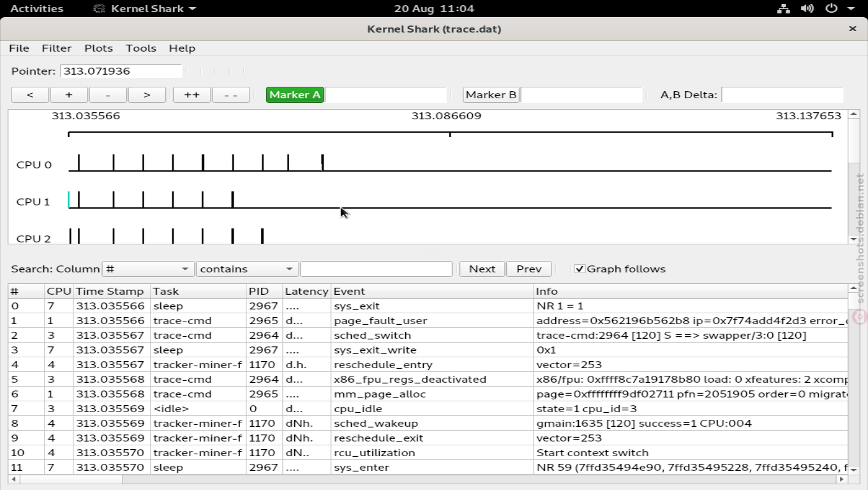The height and width of the screenshot is (490, 868).
Task: Click the Next search button
Action: point(482,269)
